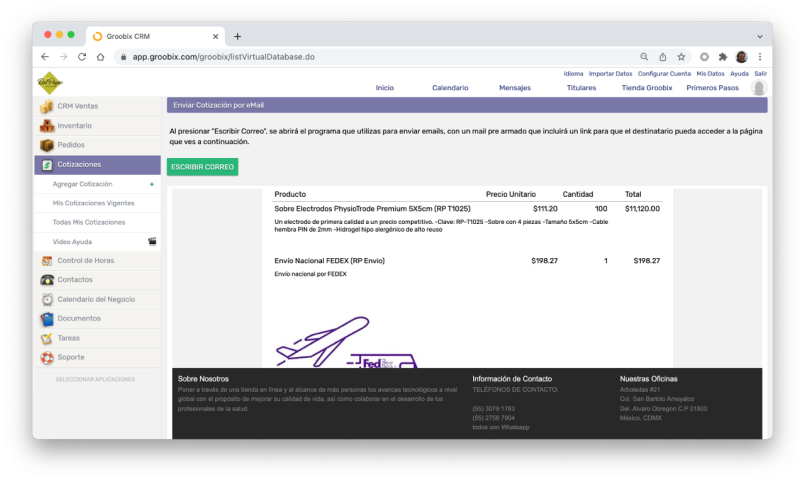Reload the page with the refresh icon
Viewport: 805px width, 482px height.
click(82, 57)
